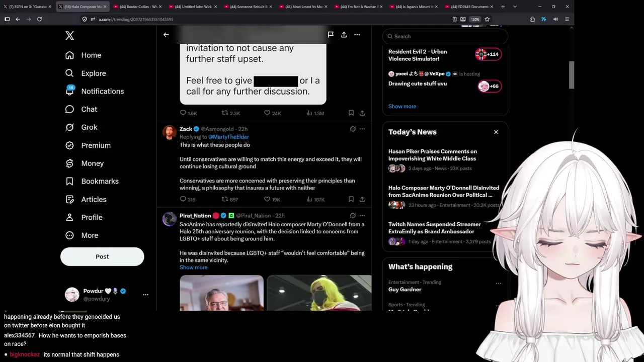The height and width of the screenshot is (362, 644).
Task: Open reader view in the address bar
Action: 454,19
